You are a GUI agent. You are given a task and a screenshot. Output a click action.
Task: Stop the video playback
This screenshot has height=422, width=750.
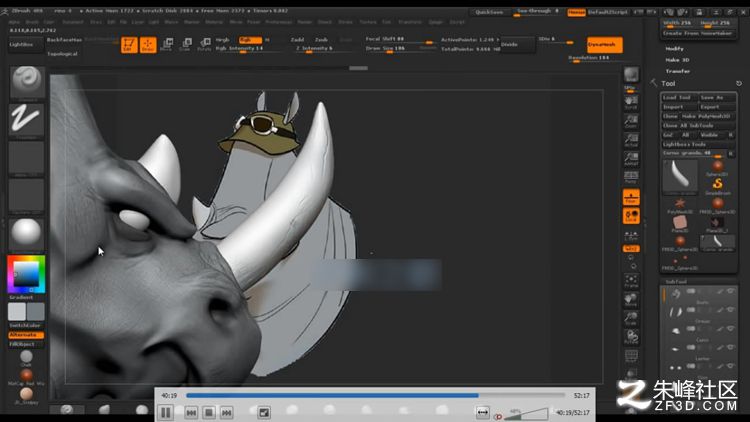coord(209,412)
